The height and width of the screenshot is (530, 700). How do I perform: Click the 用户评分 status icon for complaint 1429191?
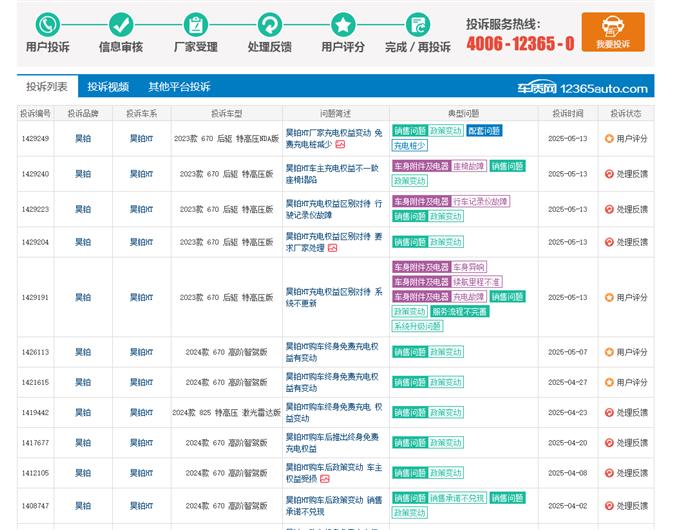coord(609,297)
